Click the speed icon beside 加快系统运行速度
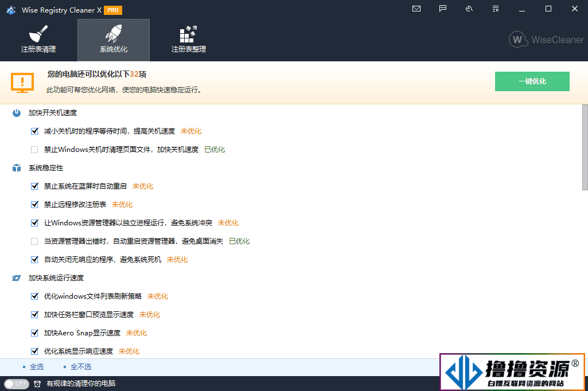 [x=17, y=278]
